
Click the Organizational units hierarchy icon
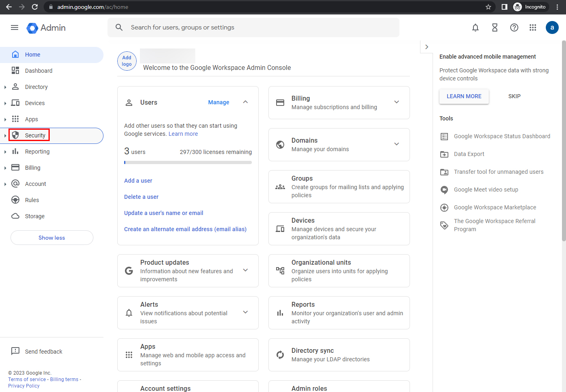click(280, 271)
